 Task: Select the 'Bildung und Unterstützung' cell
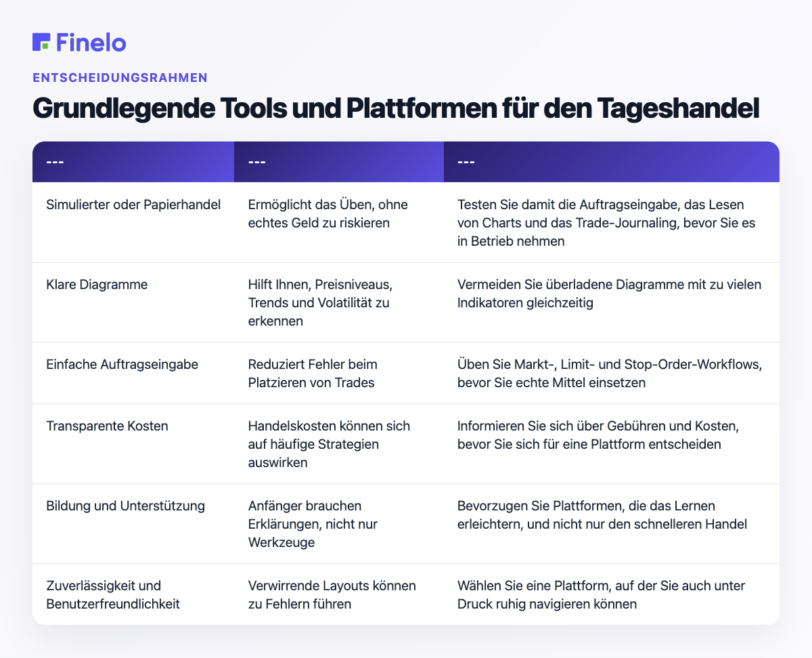pos(133,524)
